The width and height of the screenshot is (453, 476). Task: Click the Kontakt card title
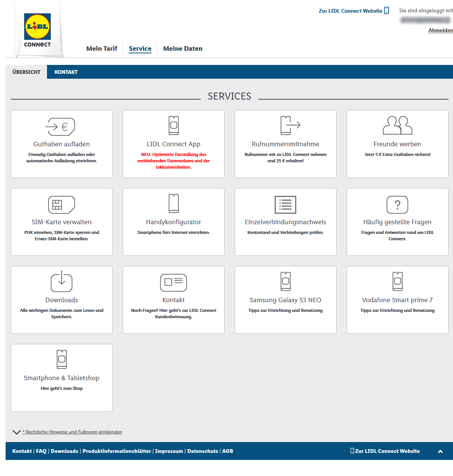coord(174,300)
